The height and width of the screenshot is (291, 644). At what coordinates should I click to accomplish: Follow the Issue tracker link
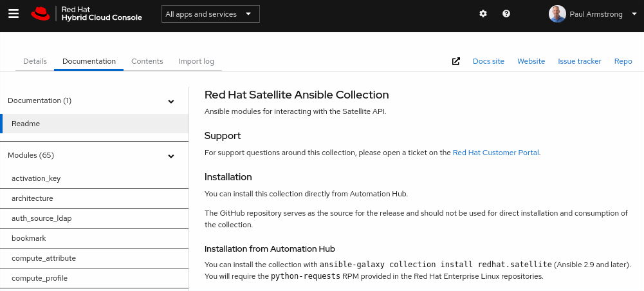(579, 61)
